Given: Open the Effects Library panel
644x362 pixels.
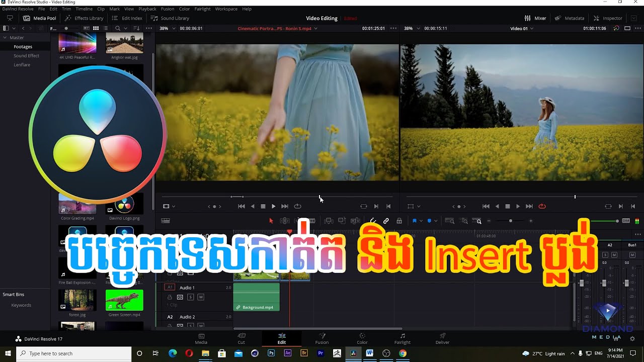Looking at the screenshot, I should [84, 18].
